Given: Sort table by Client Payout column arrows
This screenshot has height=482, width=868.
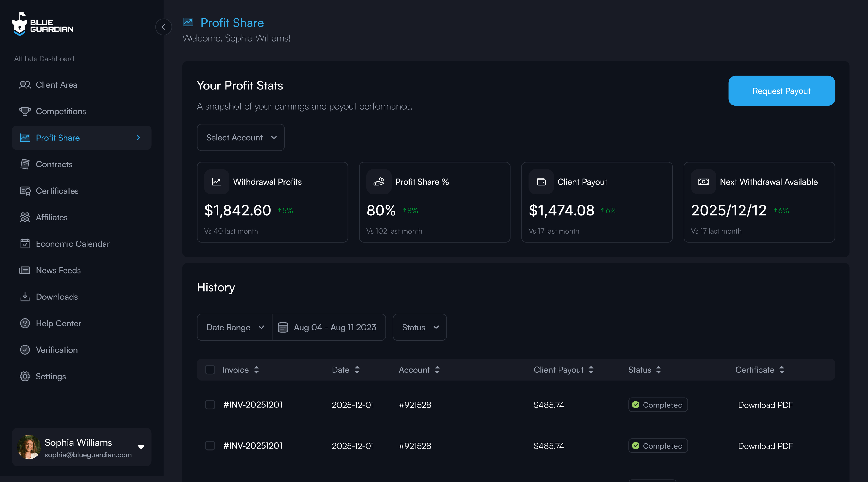Looking at the screenshot, I should pos(591,370).
